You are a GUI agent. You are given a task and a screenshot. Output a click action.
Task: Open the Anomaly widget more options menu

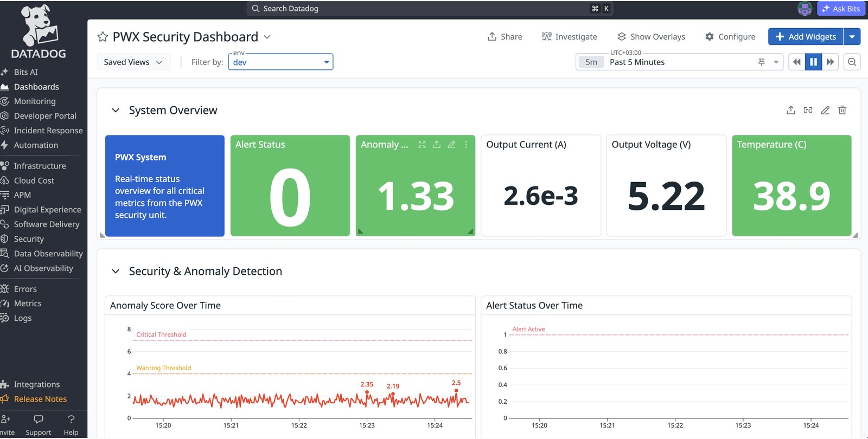(466, 144)
